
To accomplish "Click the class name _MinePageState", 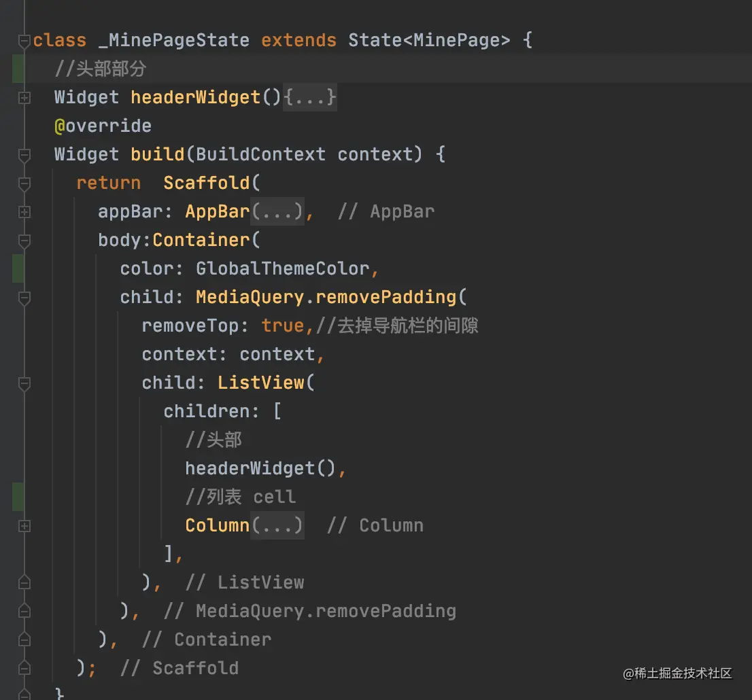I will [x=174, y=40].
